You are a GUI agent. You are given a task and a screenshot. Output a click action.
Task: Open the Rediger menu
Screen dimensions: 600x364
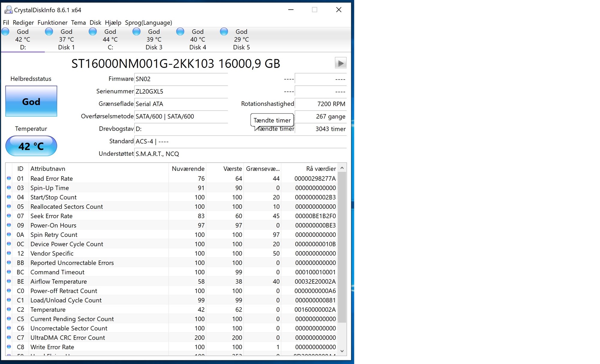23,22
